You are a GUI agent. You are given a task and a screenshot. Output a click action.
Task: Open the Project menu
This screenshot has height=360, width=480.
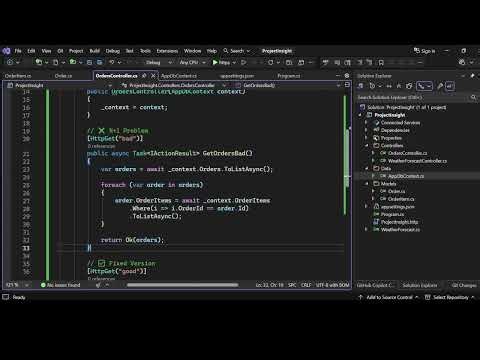point(76,51)
